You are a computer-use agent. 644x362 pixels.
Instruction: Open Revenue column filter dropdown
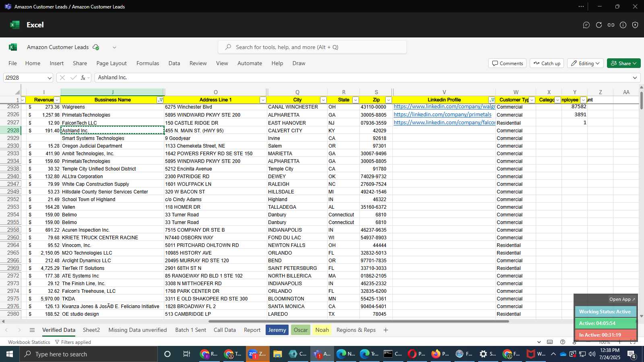tap(57, 100)
